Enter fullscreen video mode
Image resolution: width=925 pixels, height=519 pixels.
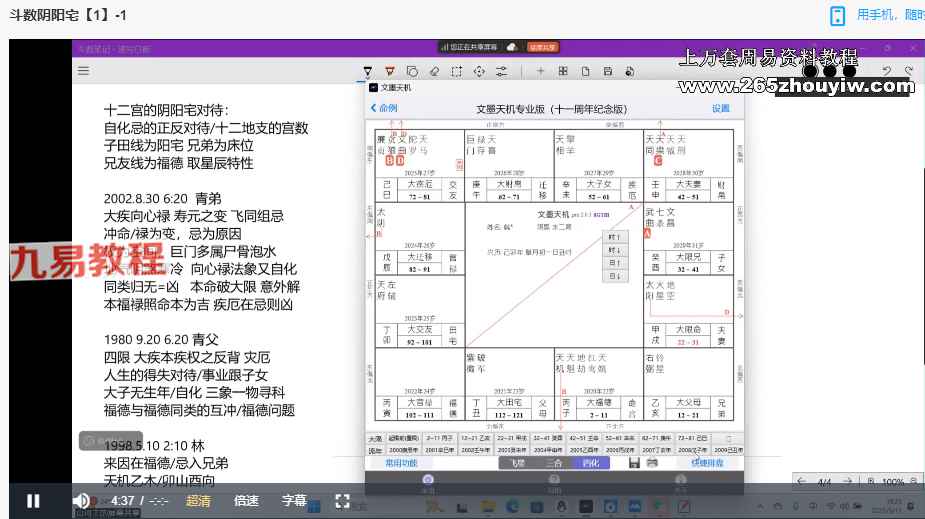pyautogui.click(x=342, y=500)
